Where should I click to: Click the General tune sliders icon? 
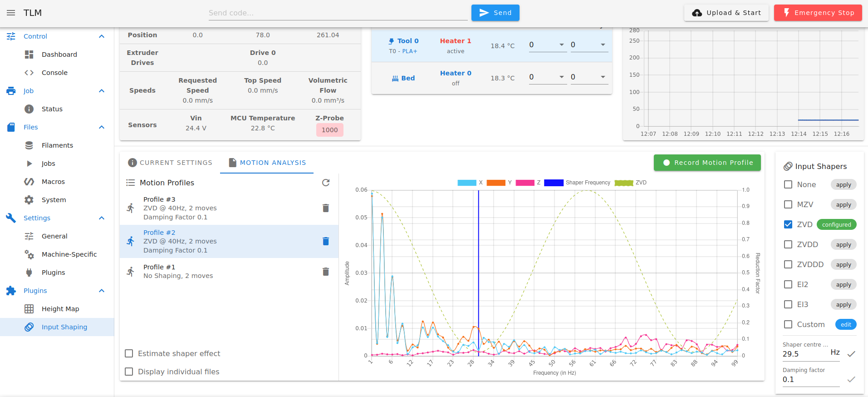point(29,236)
